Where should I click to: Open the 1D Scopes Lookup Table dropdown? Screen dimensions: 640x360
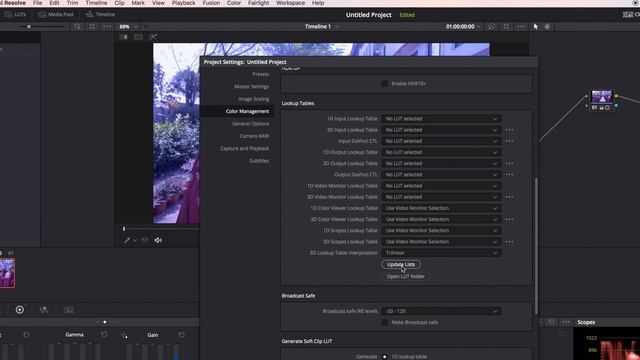[x=441, y=231]
